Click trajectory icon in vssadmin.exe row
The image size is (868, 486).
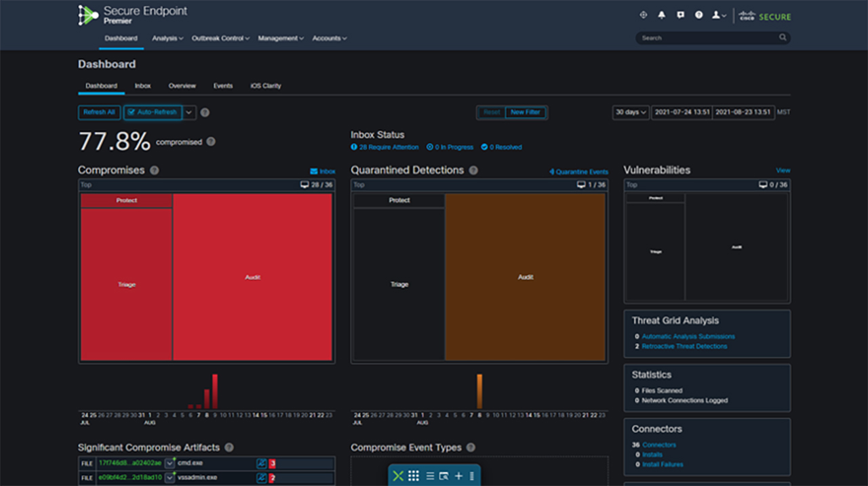click(262, 478)
